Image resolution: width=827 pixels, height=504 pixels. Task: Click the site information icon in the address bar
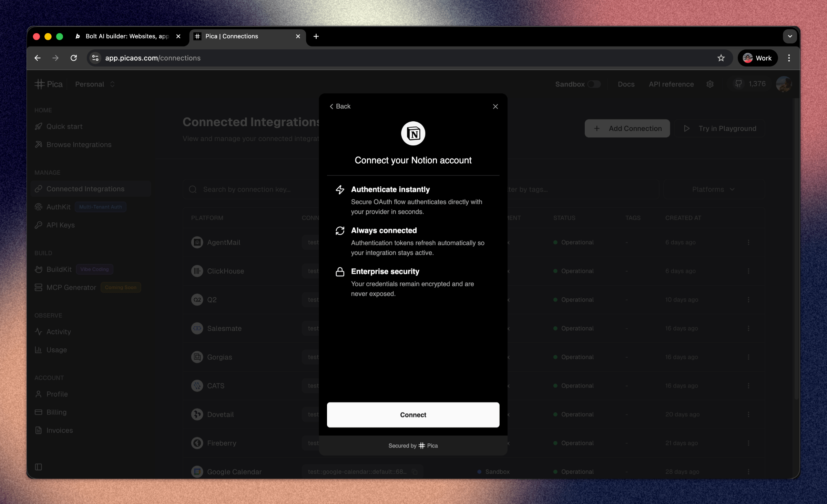pyautogui.click(x=95, y=58)
